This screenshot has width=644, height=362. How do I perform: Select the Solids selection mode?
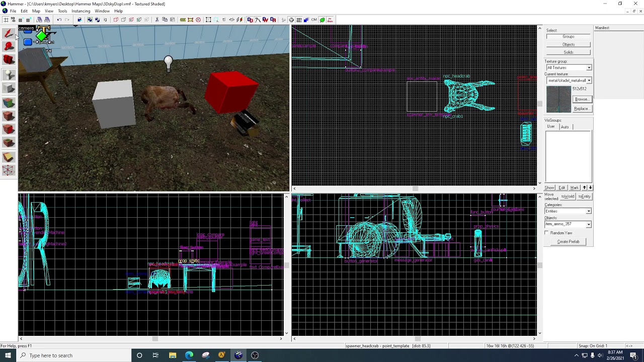tap(569, 52)
